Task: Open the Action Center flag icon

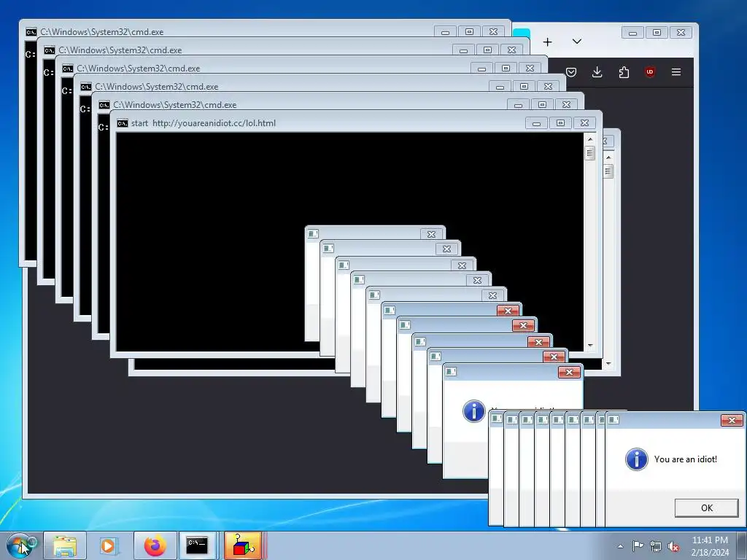Action: tap(638, 546)
